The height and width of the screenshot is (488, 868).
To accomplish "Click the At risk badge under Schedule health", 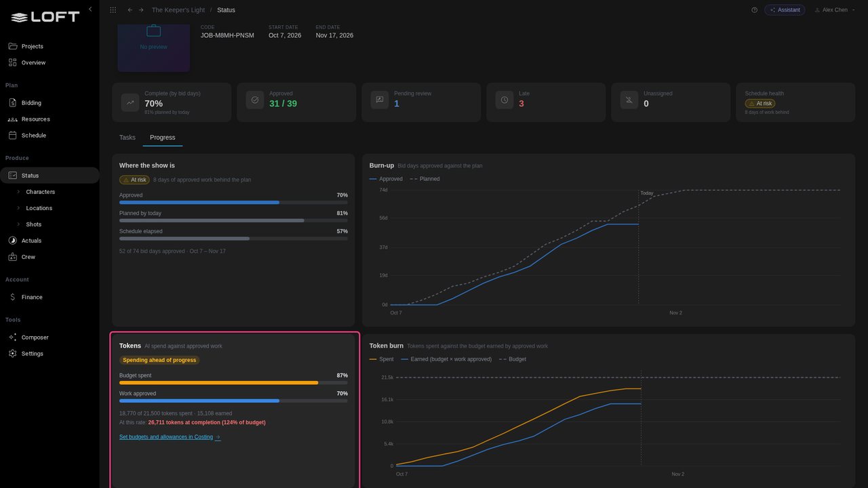I will click(x=760, y=104).
